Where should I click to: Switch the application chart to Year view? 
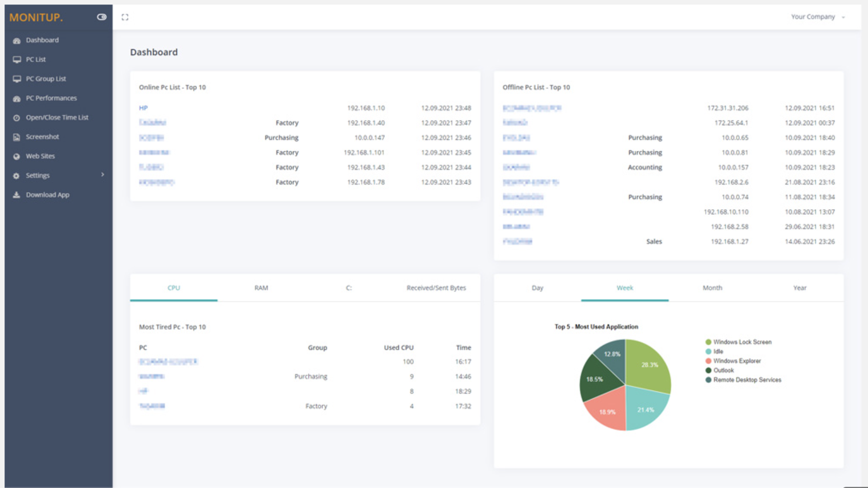(x=799, y=287)
